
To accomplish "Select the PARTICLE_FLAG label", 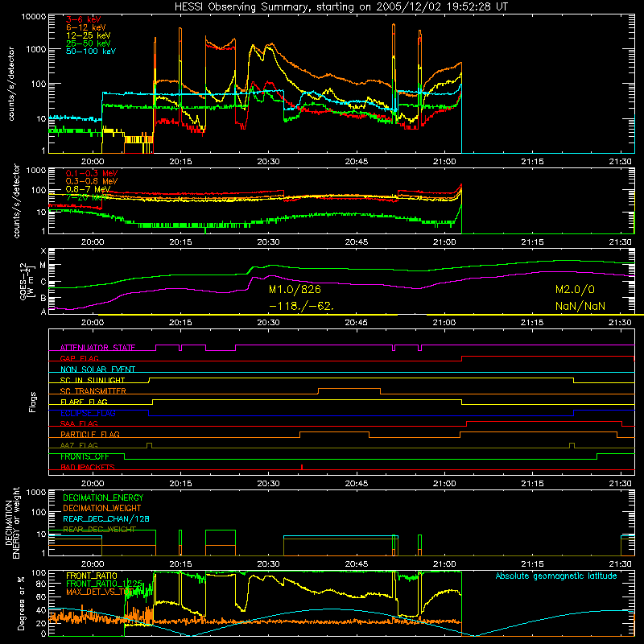I will coord(90,435).
